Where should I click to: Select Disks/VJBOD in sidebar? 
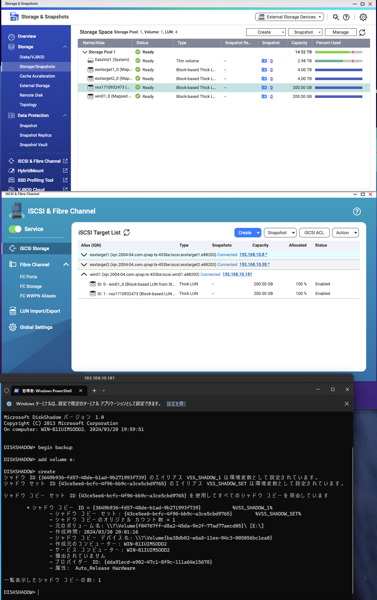point(32,57)
